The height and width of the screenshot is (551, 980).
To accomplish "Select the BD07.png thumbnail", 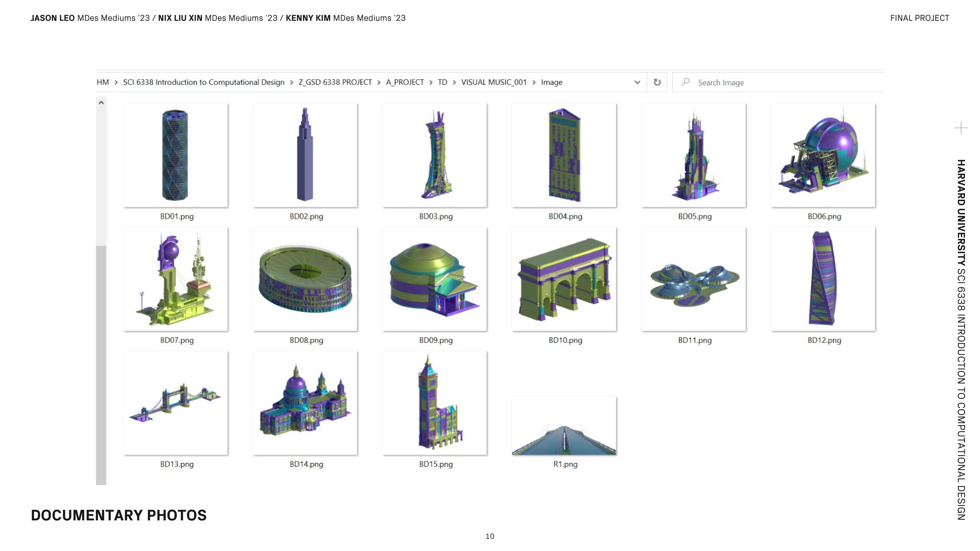I will pos(176,279).
